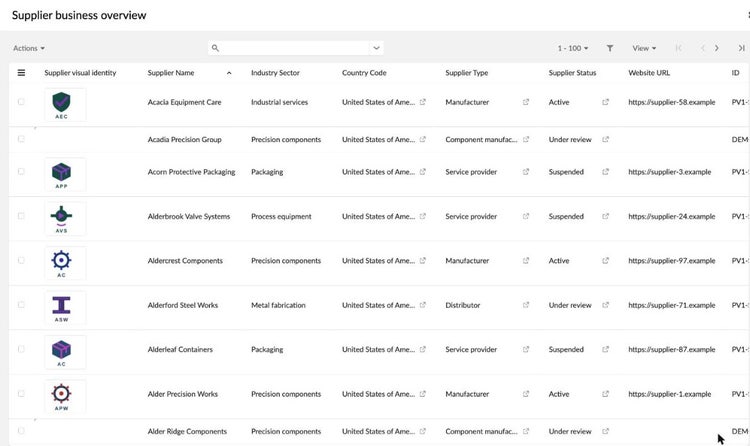Screen dimensions: 750x446
Task: Open the https://supplier-71.example link
Action: [672, 305]
